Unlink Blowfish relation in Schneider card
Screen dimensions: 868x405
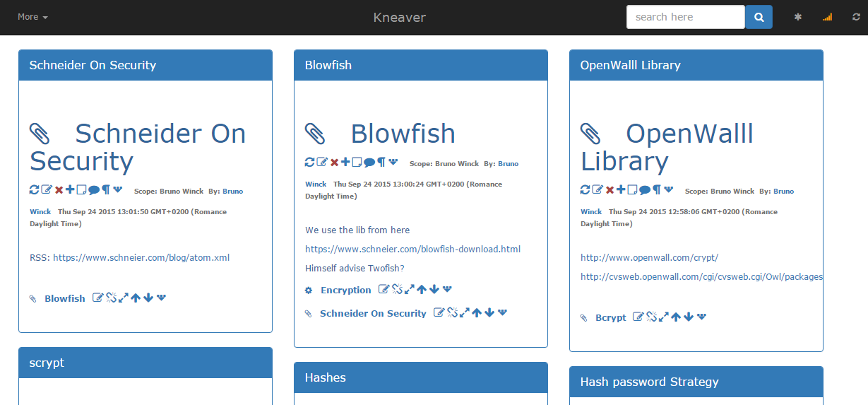111,298
